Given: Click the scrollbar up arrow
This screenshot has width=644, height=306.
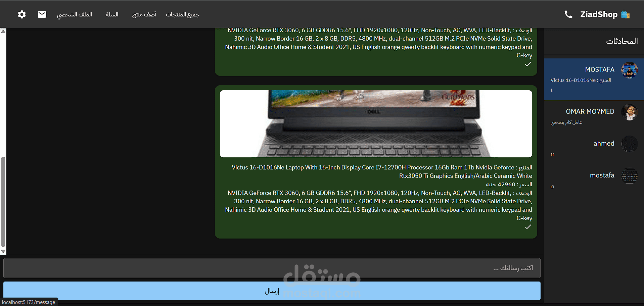Looking at the screenshot, I should 3,31.
